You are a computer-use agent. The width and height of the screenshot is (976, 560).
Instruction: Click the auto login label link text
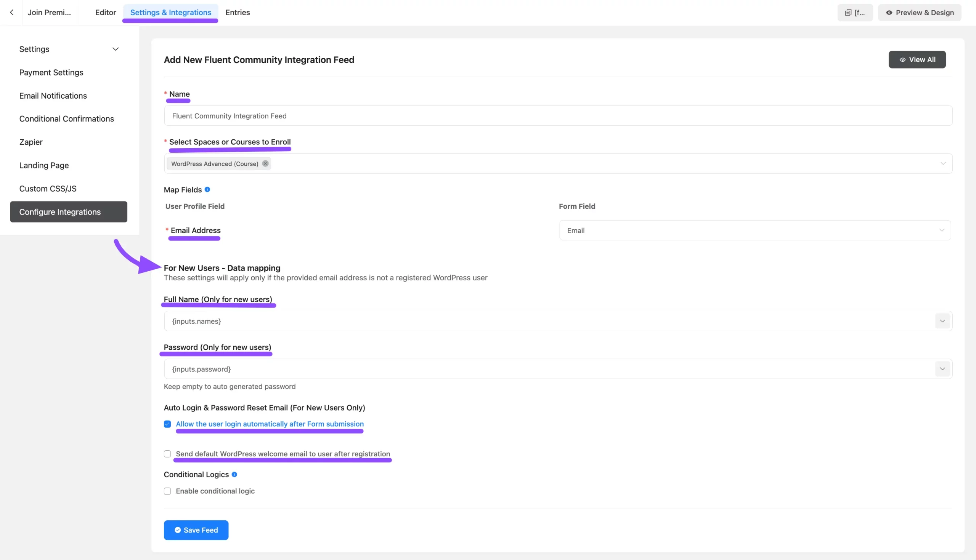pyautogui.click(x=270, y=424)
